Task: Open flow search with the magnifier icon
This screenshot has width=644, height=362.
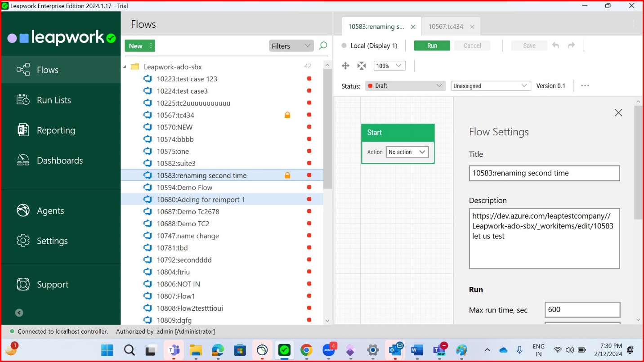Action: 322,45
